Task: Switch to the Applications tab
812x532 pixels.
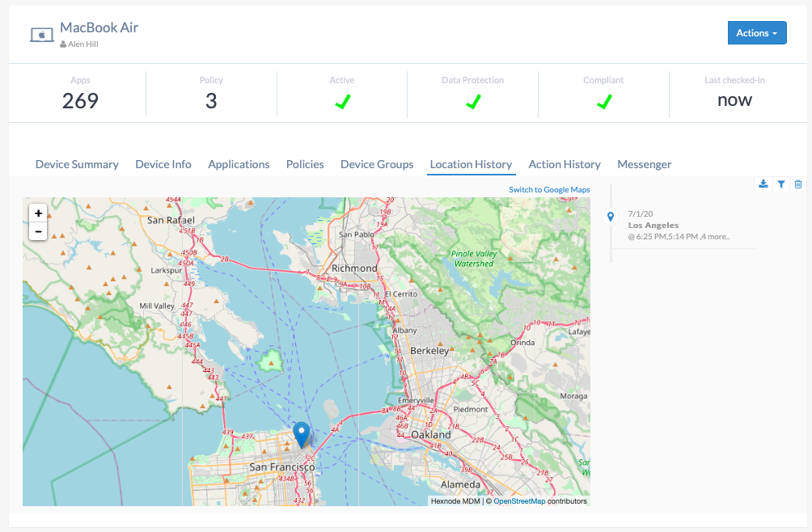Action: click(x=239, y=164)
